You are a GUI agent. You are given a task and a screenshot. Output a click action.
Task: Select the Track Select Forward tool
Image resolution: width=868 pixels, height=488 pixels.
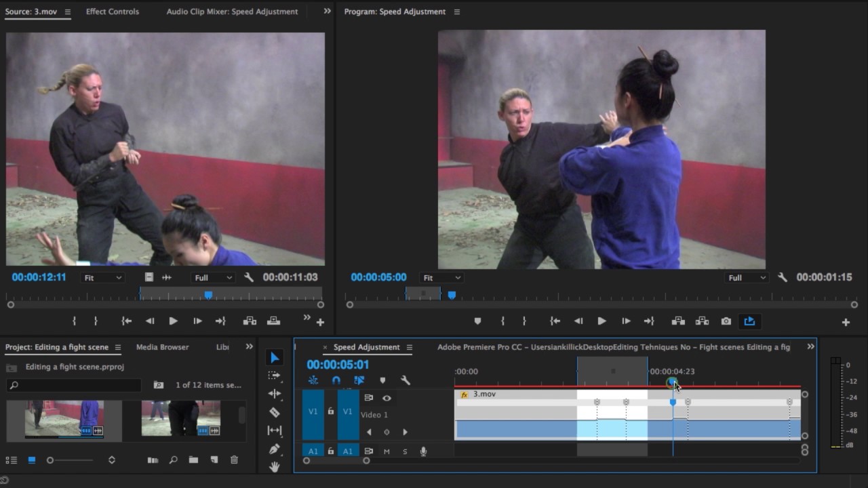274,375
